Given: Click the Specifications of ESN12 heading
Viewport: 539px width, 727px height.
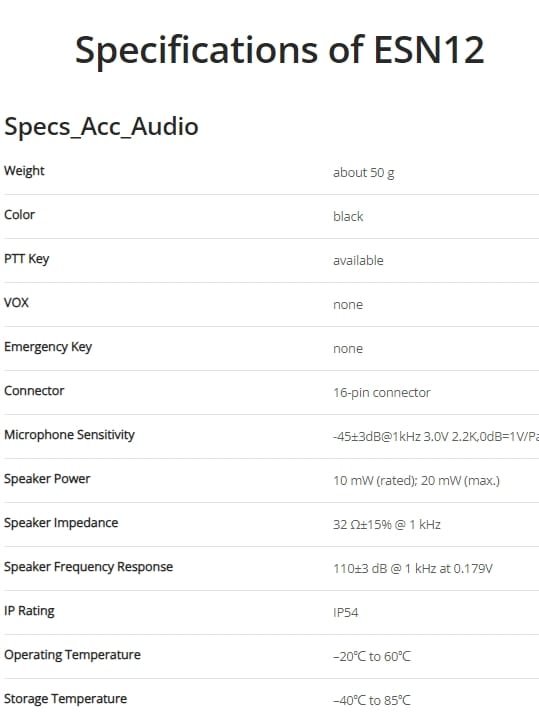Looking at the screenshot, I should 280,51.
